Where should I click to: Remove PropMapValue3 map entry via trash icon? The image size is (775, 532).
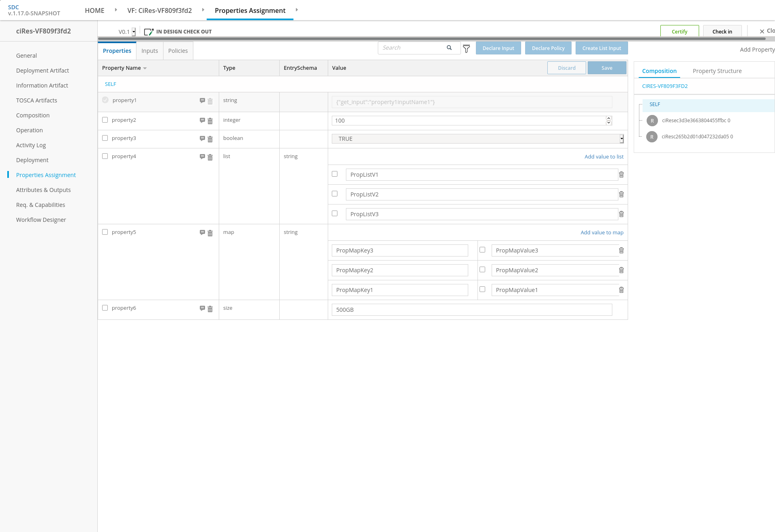click(x=621, y=250)
